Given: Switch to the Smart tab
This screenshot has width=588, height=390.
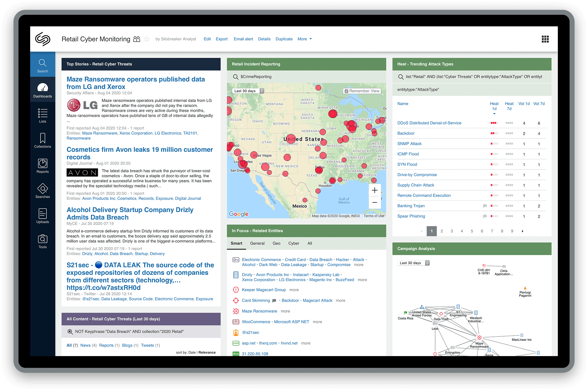Looking at the screenshot, I should click(236, 243).
